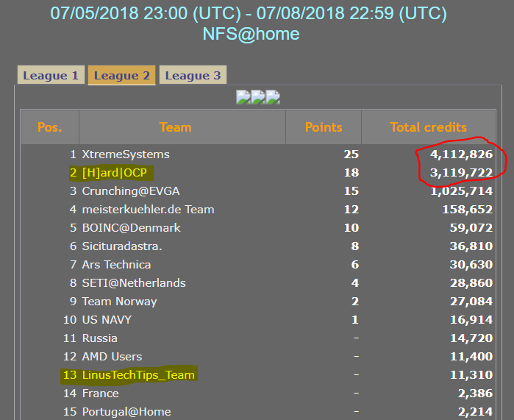Click the Points column header
The height and width of the screenshot is (420, 514).
pyautogui.click(x=324, y=127)
